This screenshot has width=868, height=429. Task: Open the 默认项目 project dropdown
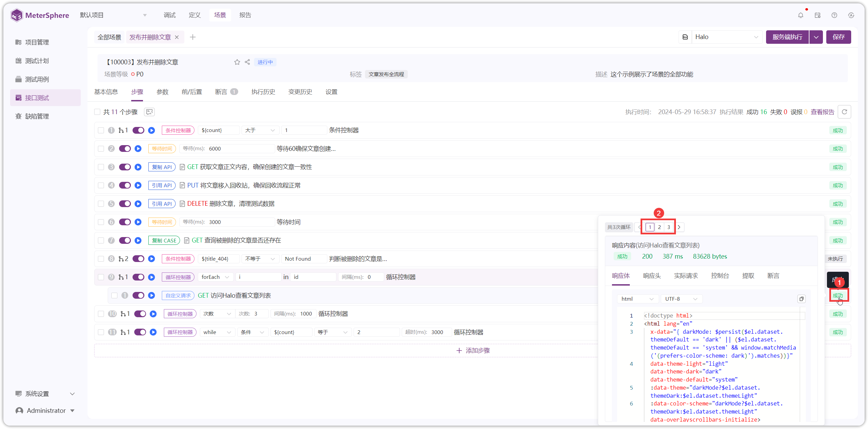click(x=113, y=15)
